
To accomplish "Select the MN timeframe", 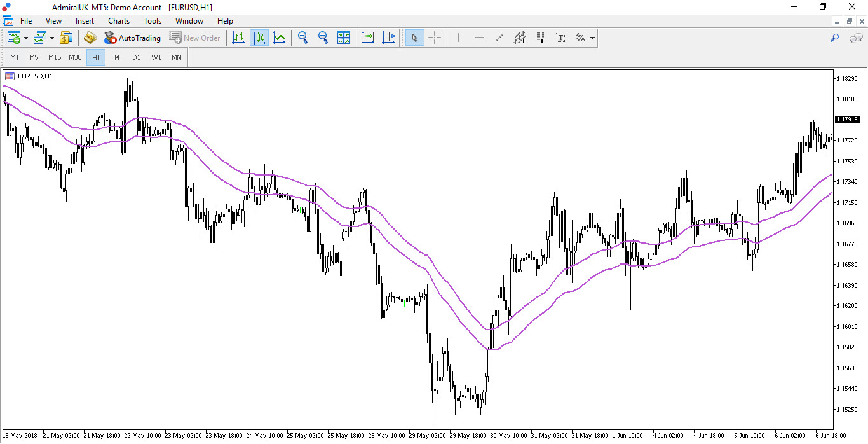I will coord(177,57).
